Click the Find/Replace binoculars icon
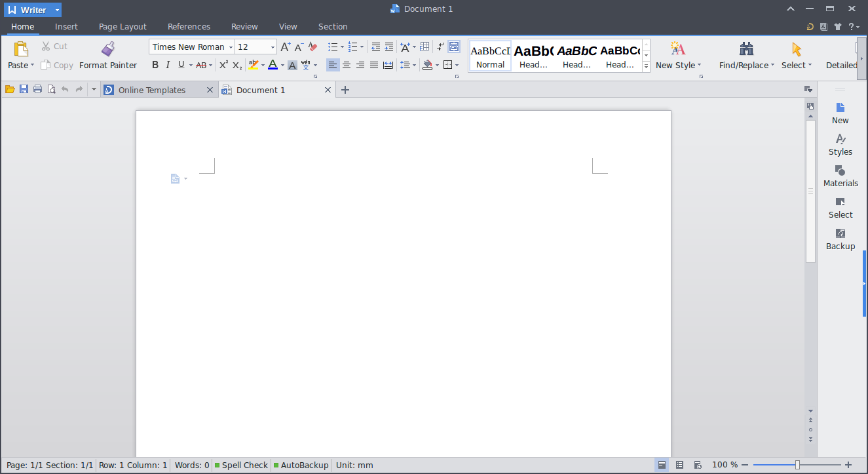868x474 pixels. pyautogui.click(x=746, y=49)
